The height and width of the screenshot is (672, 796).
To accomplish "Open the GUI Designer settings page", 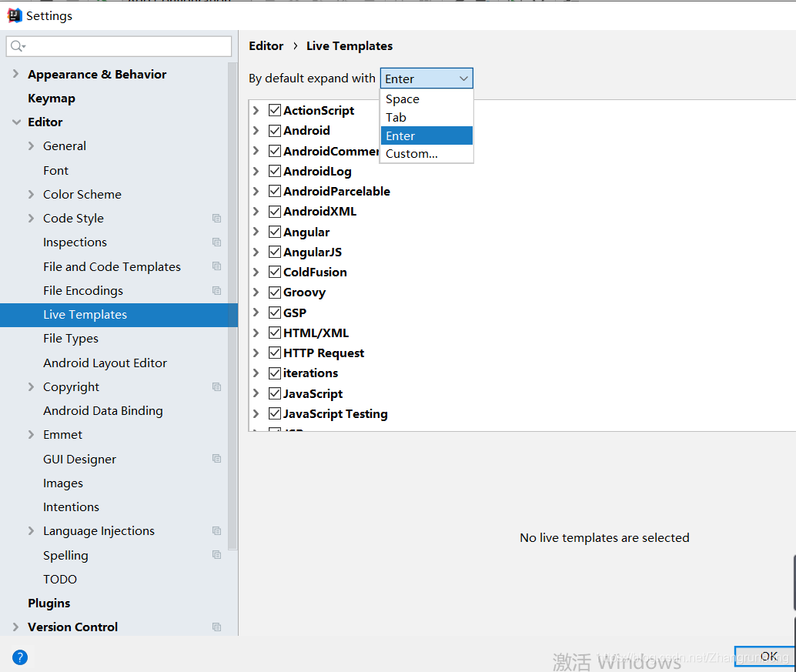I will (80, 460).
